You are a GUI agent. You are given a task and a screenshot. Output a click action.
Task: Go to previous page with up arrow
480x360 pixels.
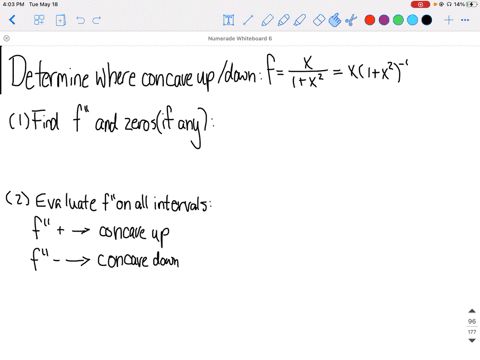[x=472, y=311]
